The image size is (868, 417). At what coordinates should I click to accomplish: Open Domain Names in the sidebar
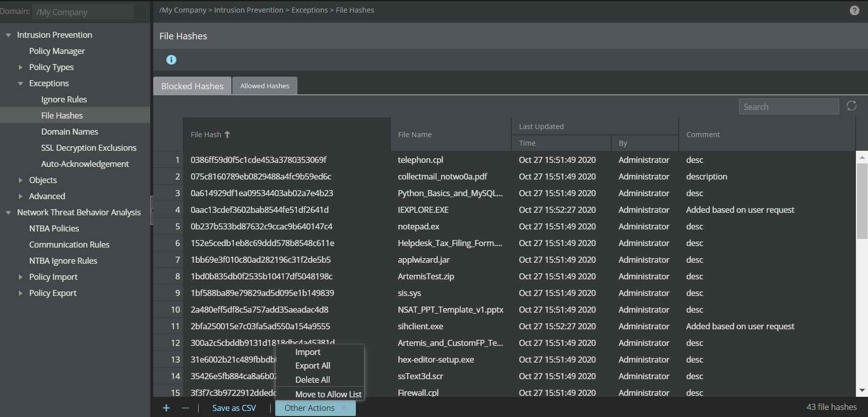click(70, 132)
